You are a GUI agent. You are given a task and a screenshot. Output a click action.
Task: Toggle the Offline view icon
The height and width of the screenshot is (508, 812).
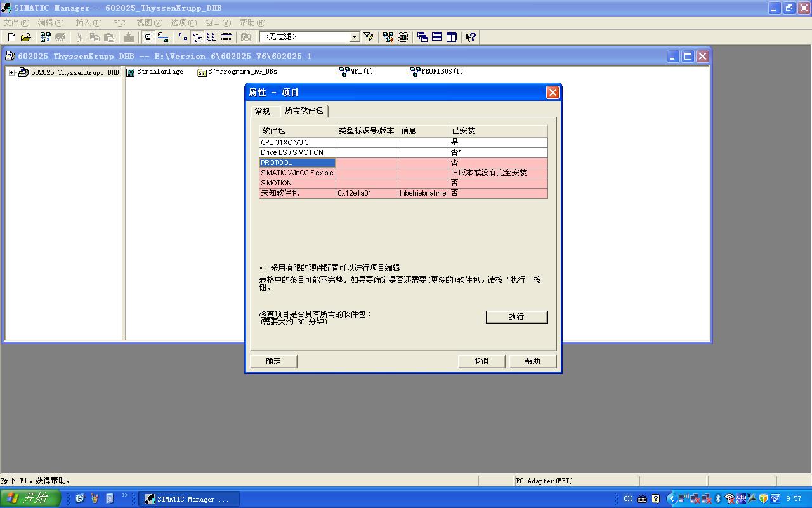(x=162, y=37)
